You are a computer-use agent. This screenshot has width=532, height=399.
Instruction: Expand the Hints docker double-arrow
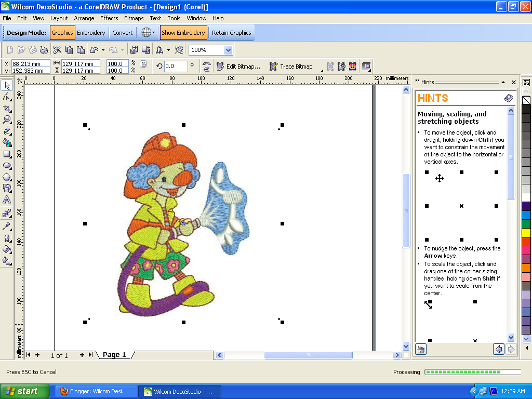tap(417, 82)
